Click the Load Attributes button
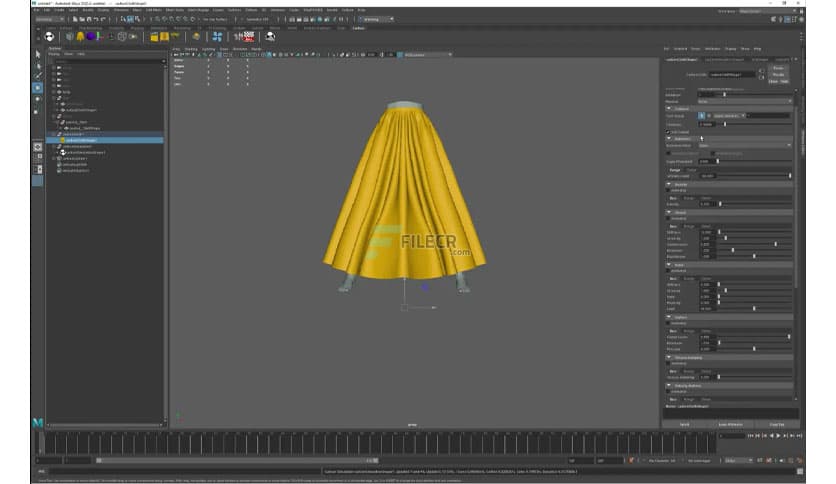The width and height of the screenshot is (836, 484). (730, 424)
